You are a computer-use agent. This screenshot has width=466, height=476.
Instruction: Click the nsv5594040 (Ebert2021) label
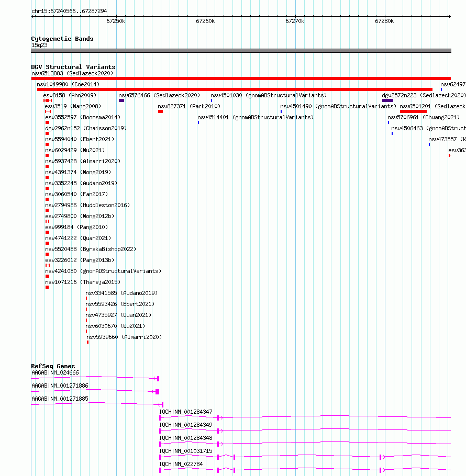[x=80, y=139]
